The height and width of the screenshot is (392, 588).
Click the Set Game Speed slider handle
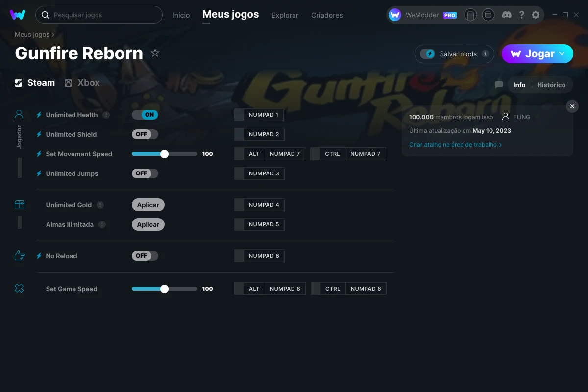[x=164, y=289]
